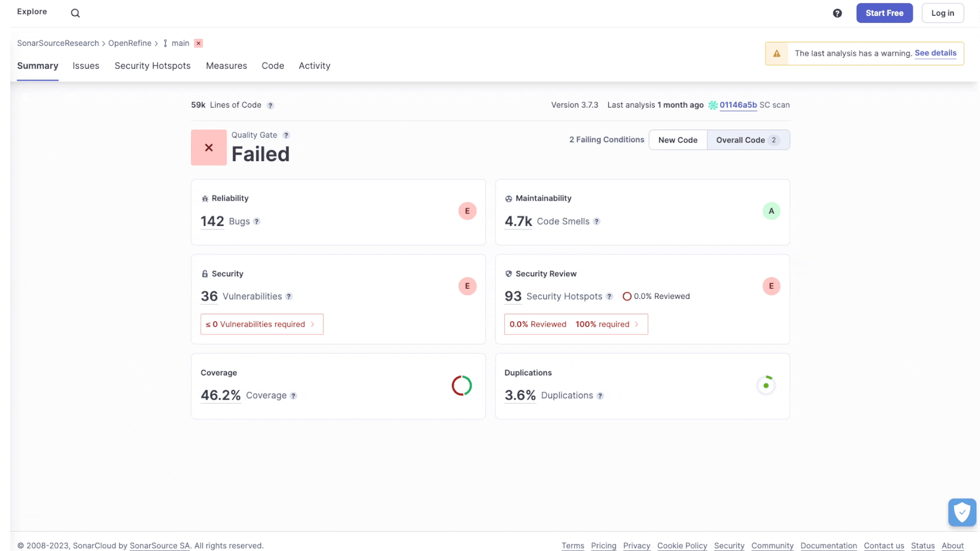The width and height of the screenshot is (980, 551).
Task: Click the Security Review E rating badge
Action: (x=771, y=286)
